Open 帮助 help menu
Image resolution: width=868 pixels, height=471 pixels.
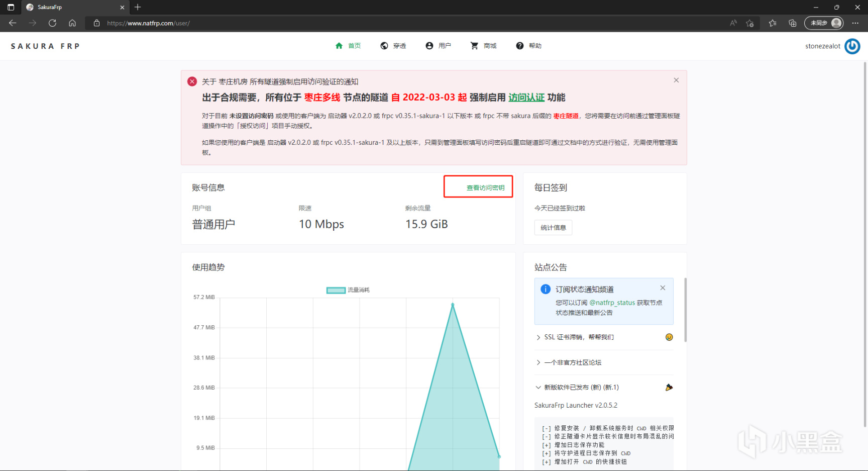(528, 46)
